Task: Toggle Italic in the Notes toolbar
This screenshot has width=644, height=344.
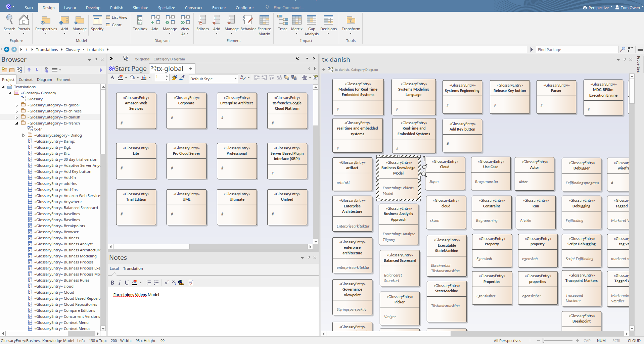Action: [119, 283]
